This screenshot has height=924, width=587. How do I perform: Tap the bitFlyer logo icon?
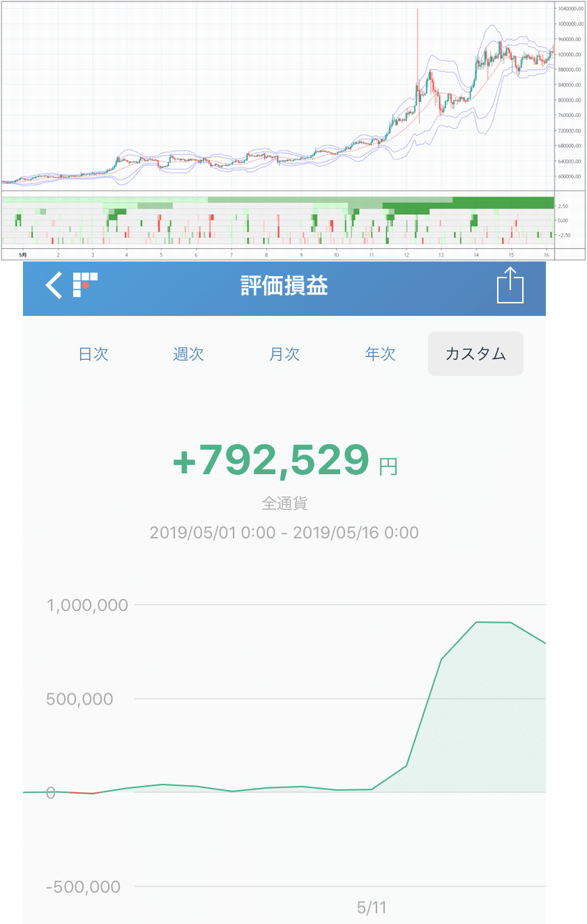point(85,285)
